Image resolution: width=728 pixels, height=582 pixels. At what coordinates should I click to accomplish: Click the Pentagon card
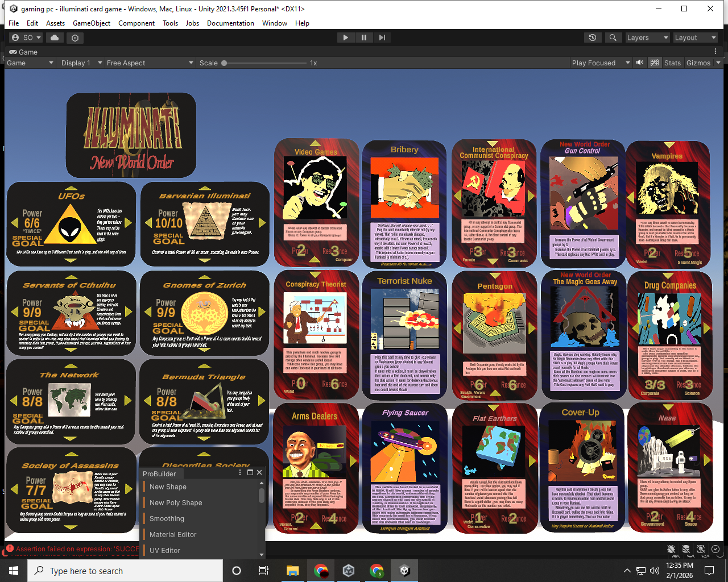tap(494, 336)
